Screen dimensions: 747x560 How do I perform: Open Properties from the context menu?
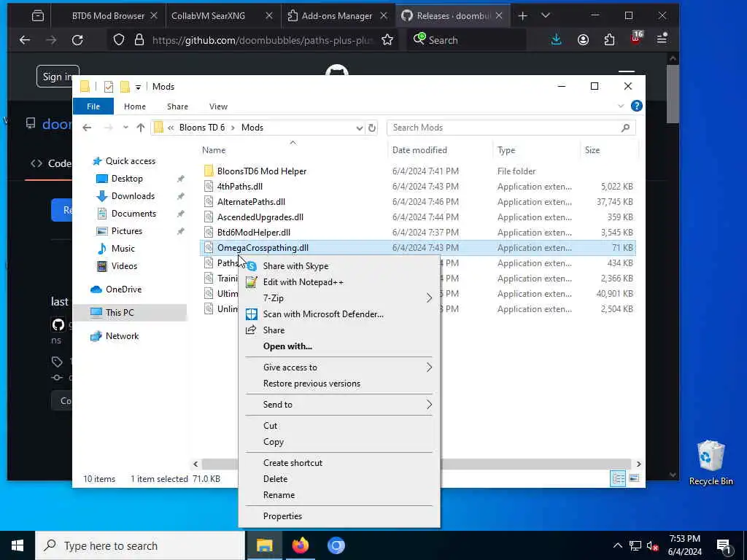point(338,516)
